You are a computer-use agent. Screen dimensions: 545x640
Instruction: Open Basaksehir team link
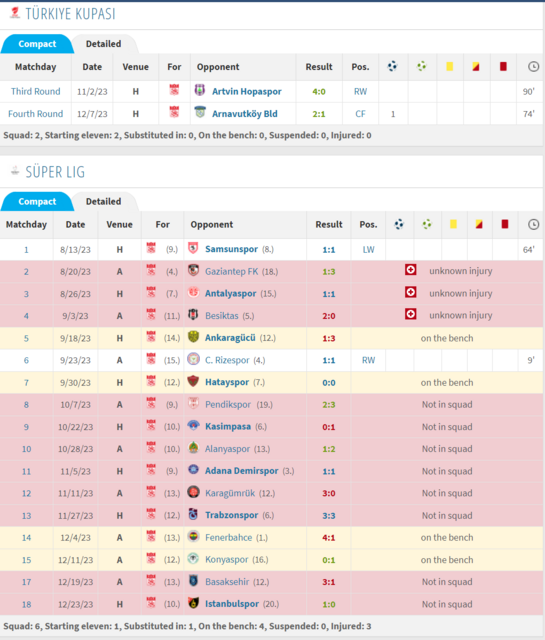pos(227,582)
